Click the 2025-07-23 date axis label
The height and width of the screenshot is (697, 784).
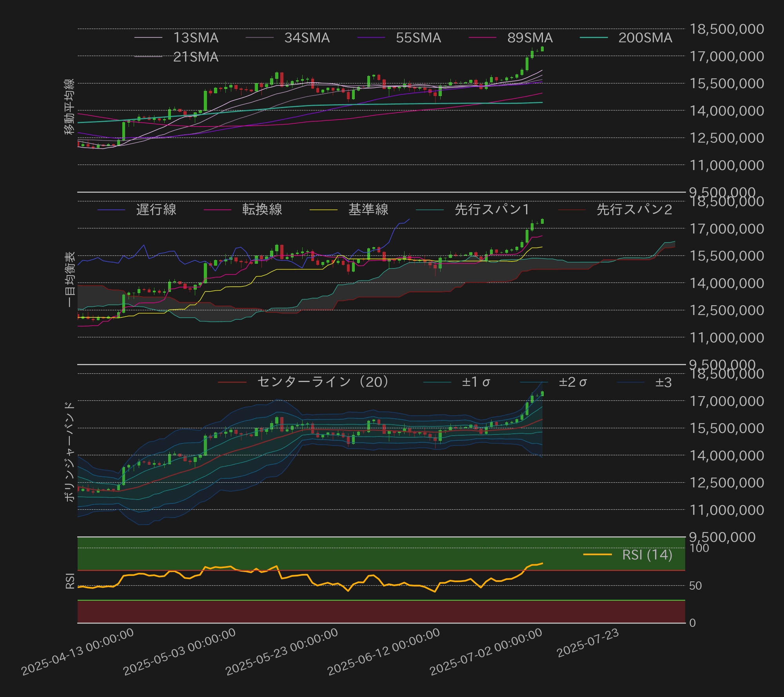click(588, 643)
